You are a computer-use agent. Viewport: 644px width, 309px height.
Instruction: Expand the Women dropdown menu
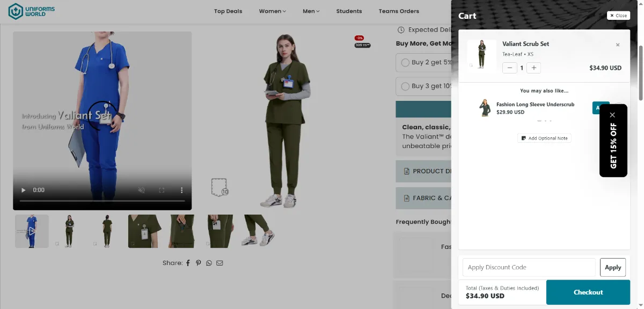272,11
